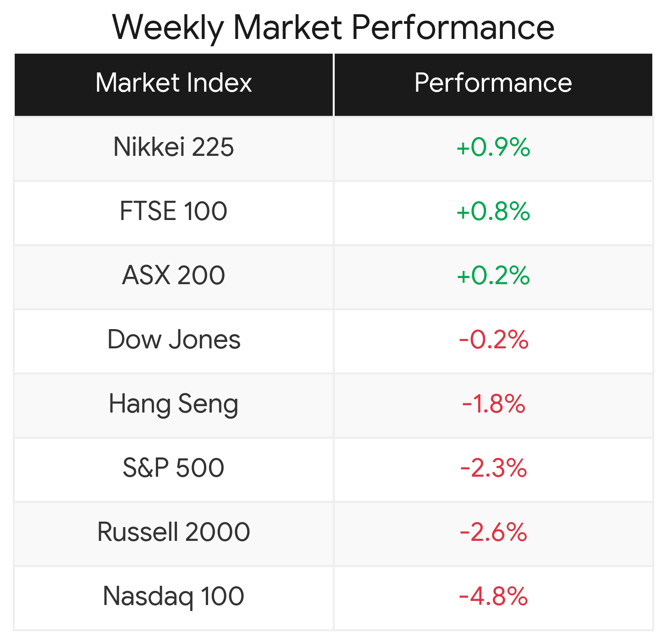Screen dimensions: 667x644
Task: Select the -2.3% S&P 500 value
Action: [x=493, y=468]
